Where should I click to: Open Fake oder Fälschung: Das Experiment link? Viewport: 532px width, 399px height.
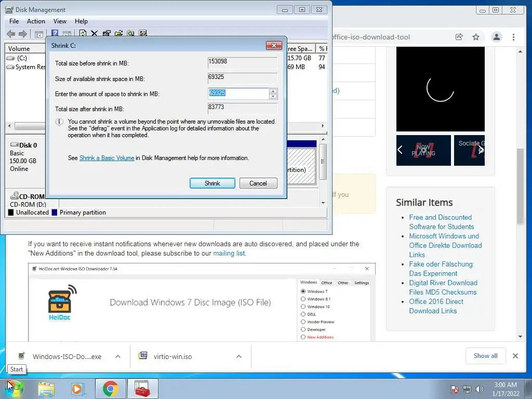click(x=442, y=269)
